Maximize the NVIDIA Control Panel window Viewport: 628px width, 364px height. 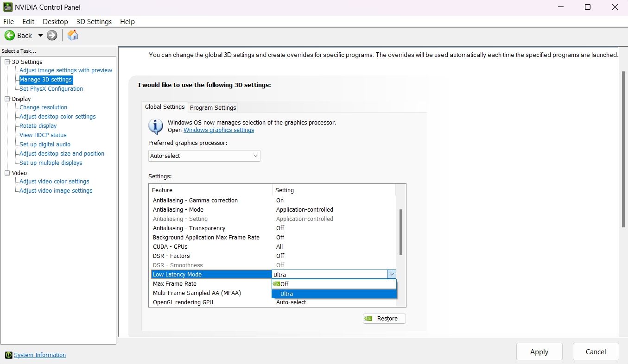(x=588, y=7)
